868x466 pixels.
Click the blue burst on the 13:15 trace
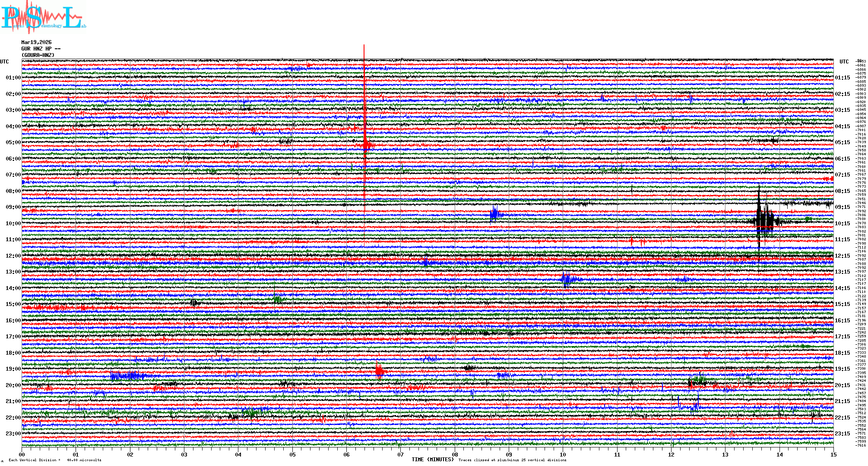567,279
